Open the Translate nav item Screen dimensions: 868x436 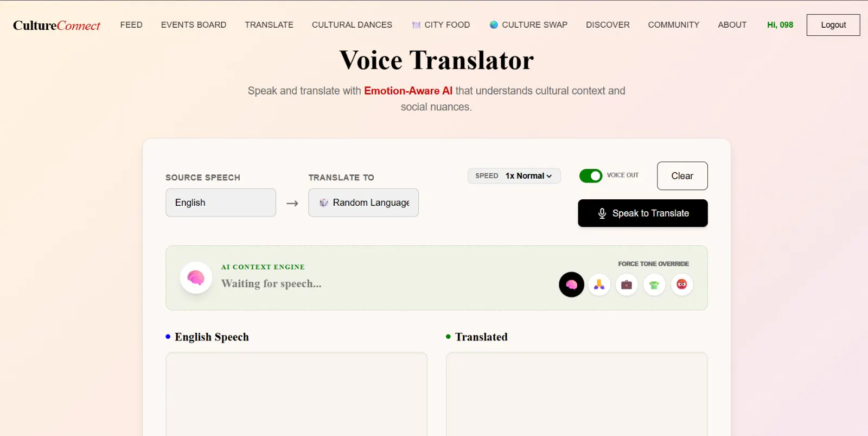coord(269,25)
